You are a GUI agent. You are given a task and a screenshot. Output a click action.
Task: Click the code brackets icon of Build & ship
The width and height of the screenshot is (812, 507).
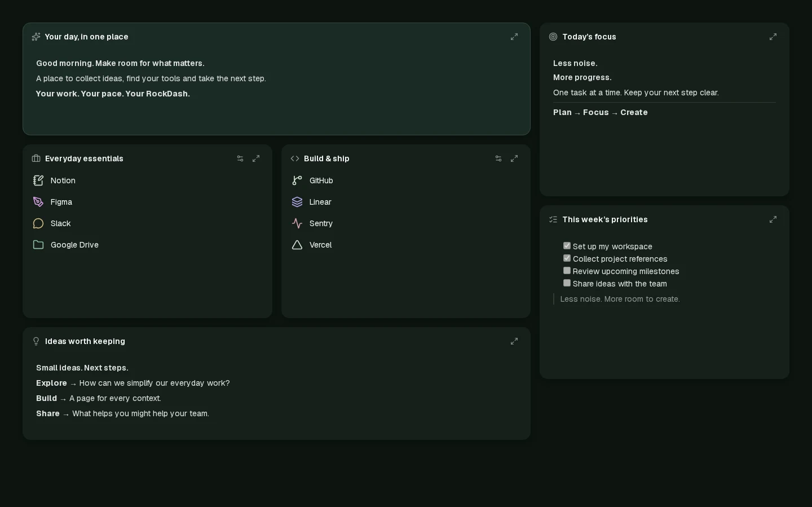295,158
